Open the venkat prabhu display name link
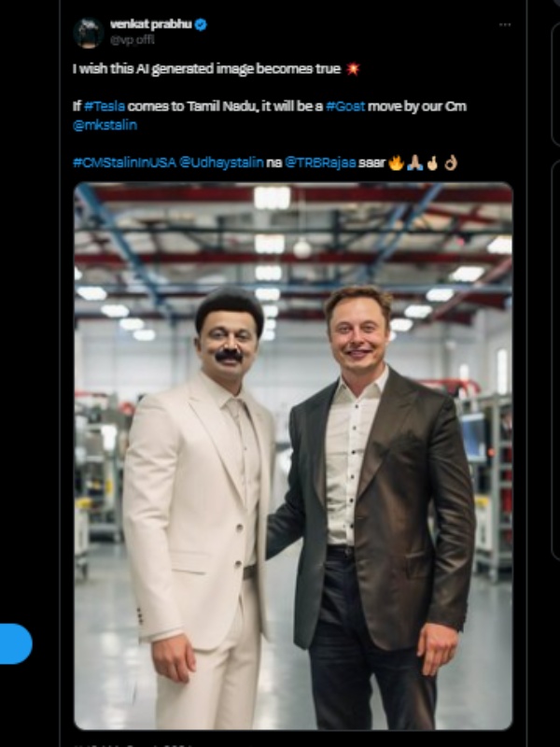 point(151,24)
